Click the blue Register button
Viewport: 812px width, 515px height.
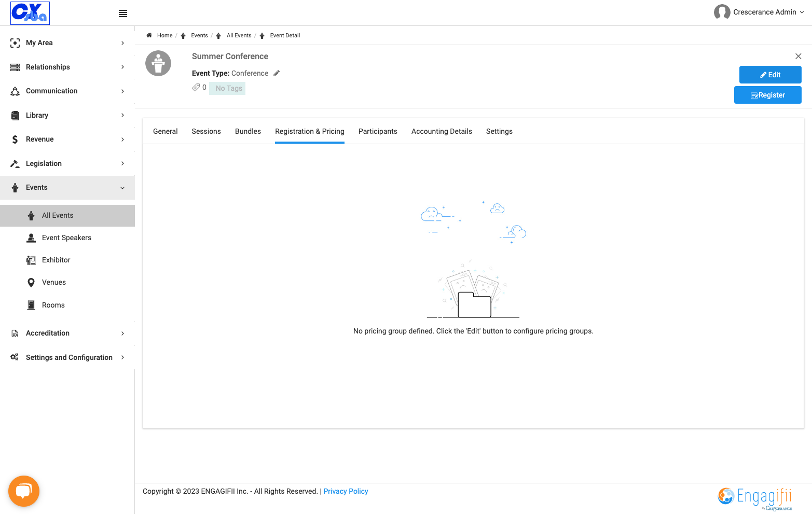click(x=767, y=95)
